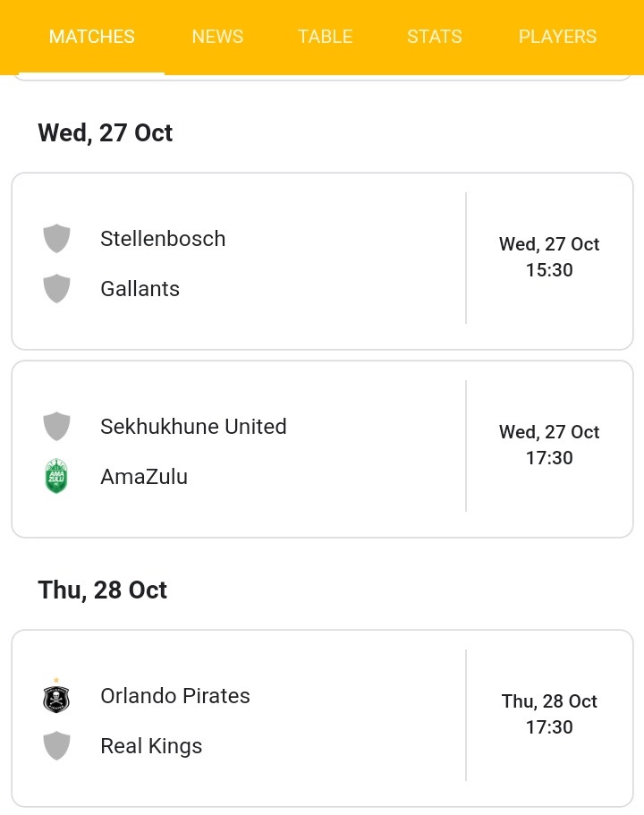Screen dimensions: 644x815
Task: Select the MATCHES tab
Action: 92,37
